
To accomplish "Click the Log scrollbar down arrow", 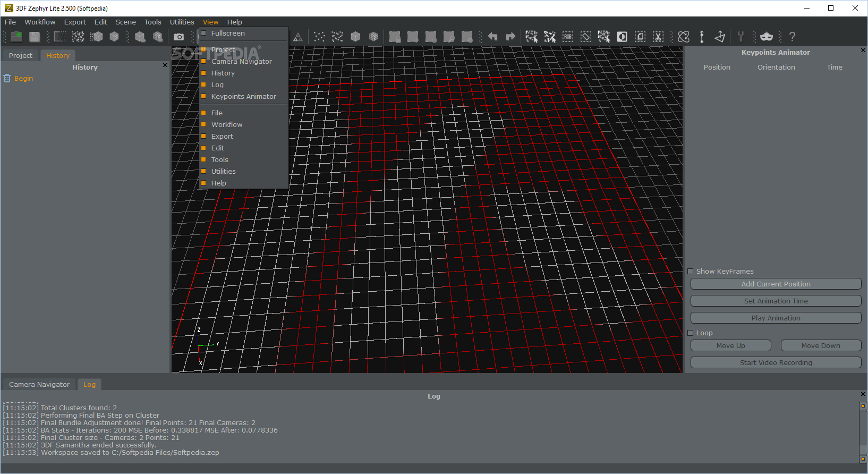I will [863, 459].
